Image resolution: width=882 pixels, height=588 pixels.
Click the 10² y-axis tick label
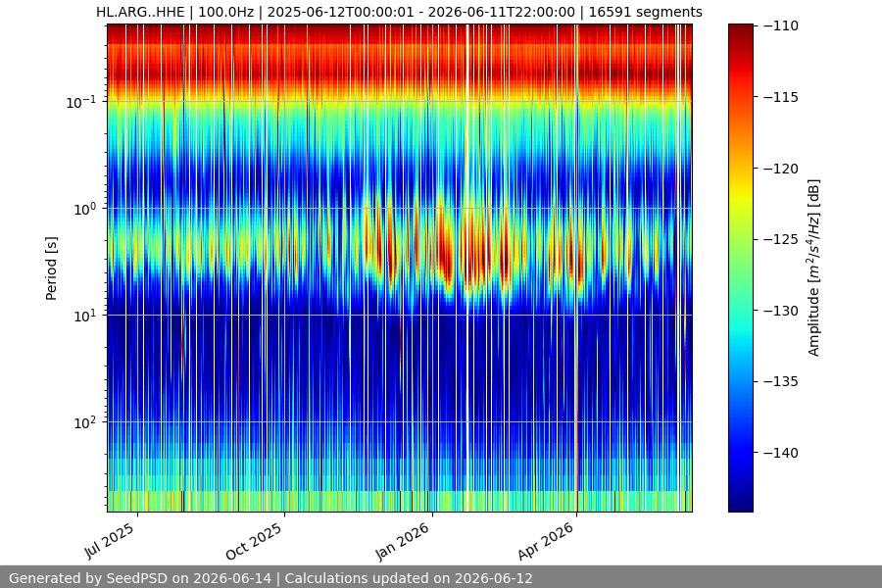[85, 422]
